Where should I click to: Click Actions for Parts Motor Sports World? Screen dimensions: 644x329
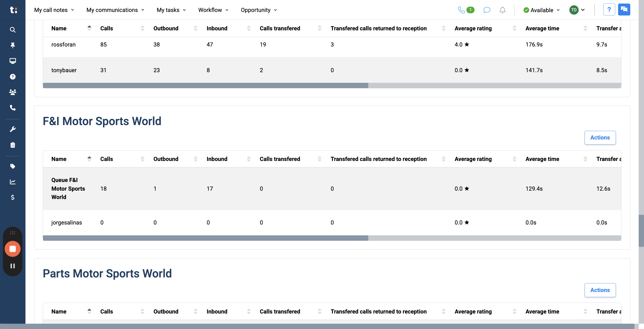[600, 290]
